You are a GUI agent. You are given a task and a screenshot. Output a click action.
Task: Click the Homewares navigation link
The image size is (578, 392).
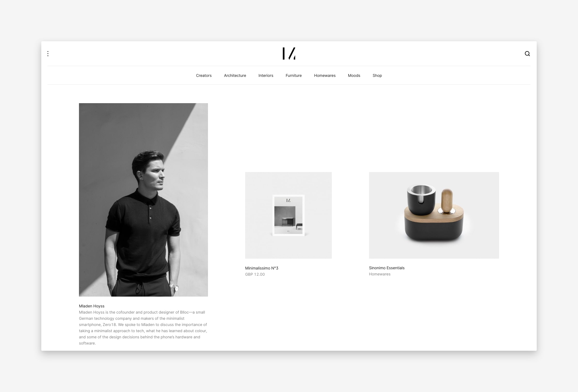324,75
